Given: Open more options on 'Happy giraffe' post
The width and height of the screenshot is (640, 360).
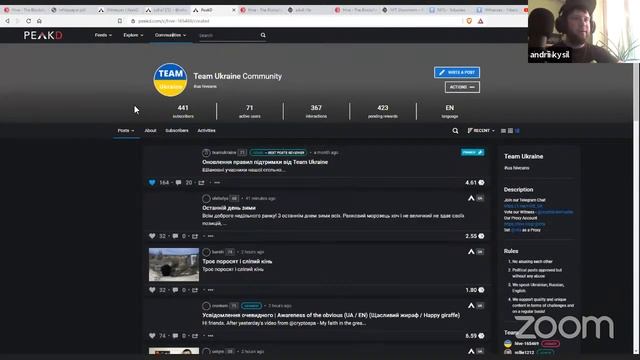Looking at the screenshot, I should coord(211,336).
